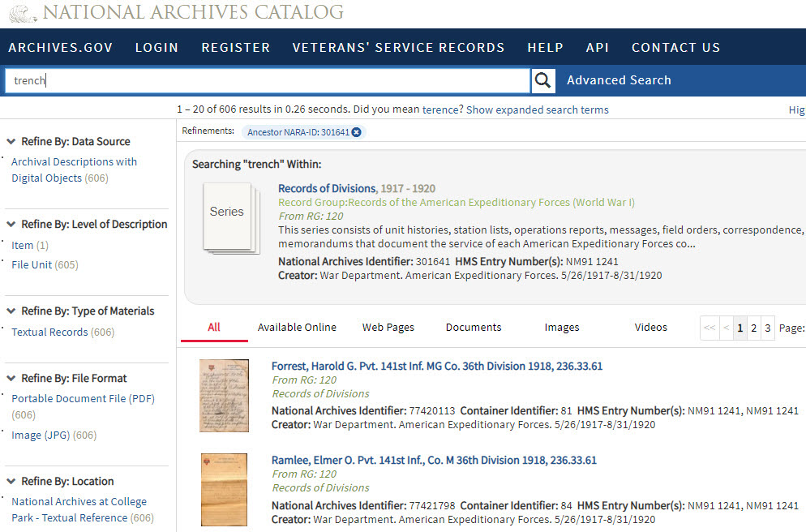Open the REGISTER page
The height and width of the screenshot is (532, 806).
[x=236, y=47]
